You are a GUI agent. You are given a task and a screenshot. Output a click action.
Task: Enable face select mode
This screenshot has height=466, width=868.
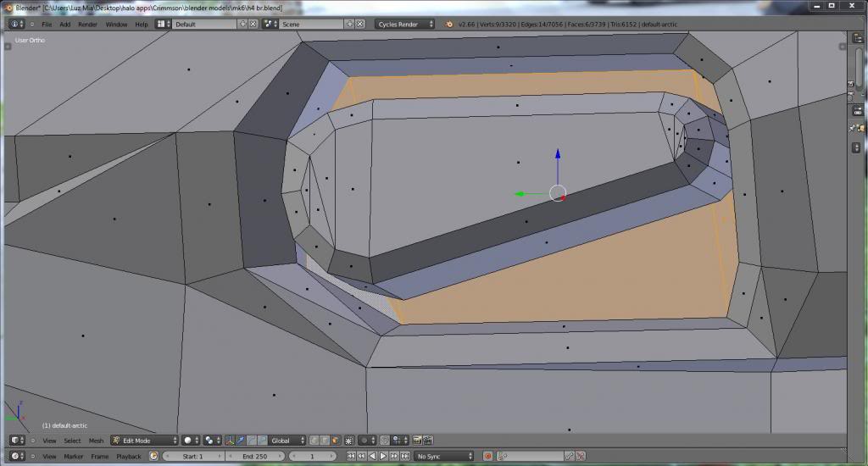point(337,441)
